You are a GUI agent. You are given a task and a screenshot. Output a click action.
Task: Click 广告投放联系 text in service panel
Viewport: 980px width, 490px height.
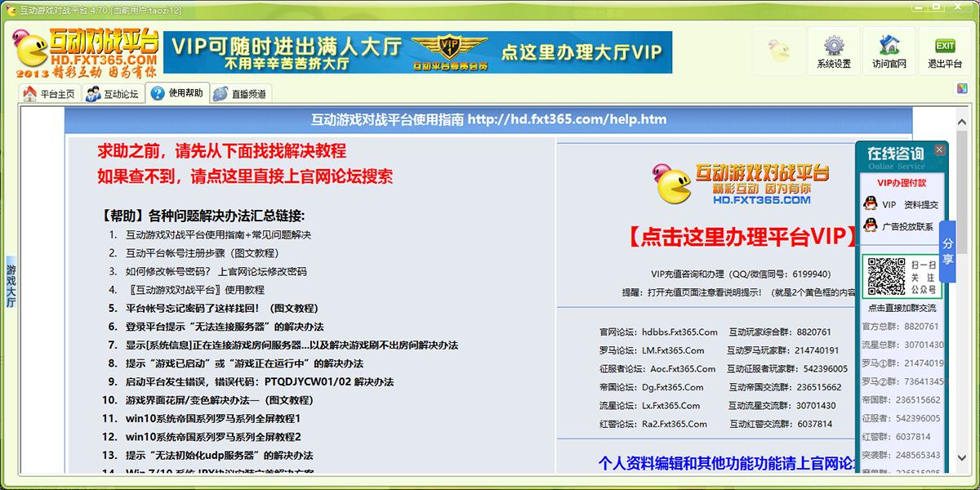pyautogui.click(x=908, y=227)
